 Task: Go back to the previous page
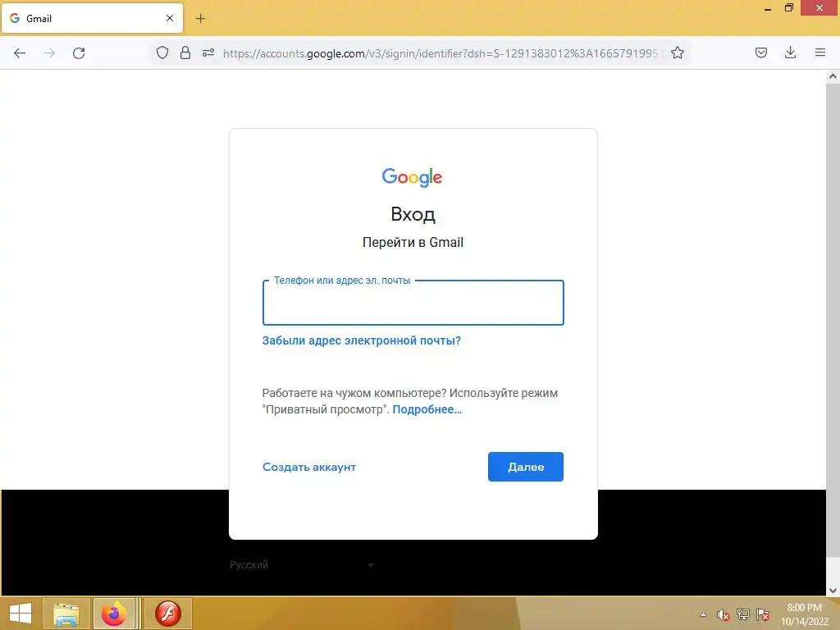click(x=20, y=53)
